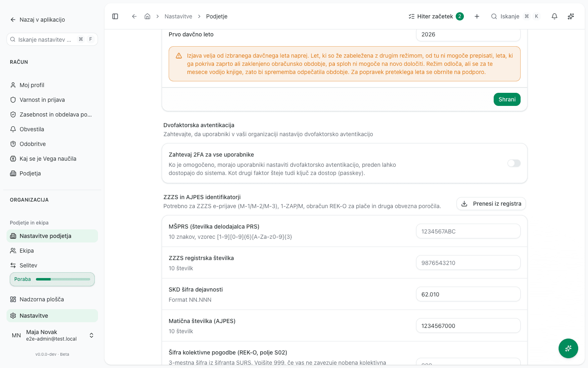Open Podjetja in sidebar
Image resolution: width=588 pixels, height=368 pixels.
click(x=52, y=173)
